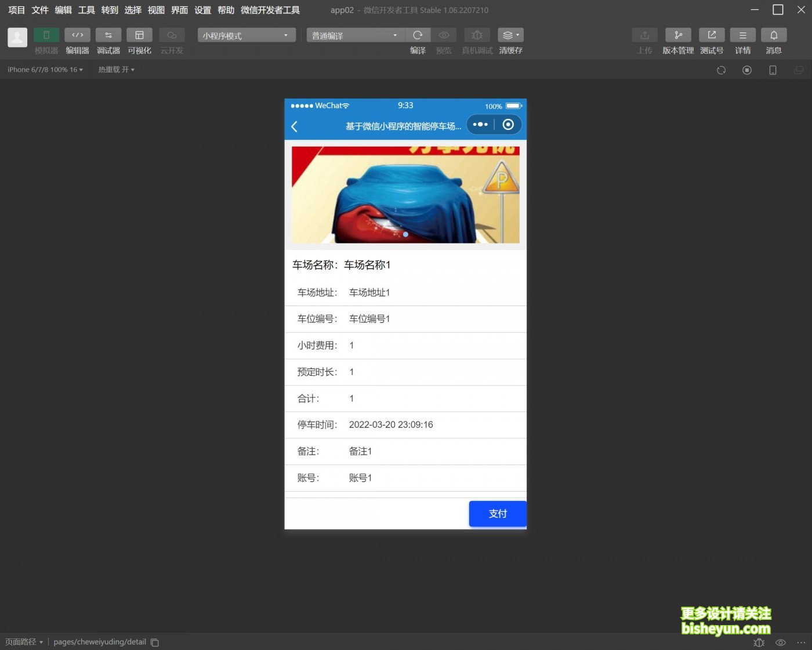812x650 pixels.
Task: Open the iPhone 6/7/8 device selector
Action: click(45, 70)
